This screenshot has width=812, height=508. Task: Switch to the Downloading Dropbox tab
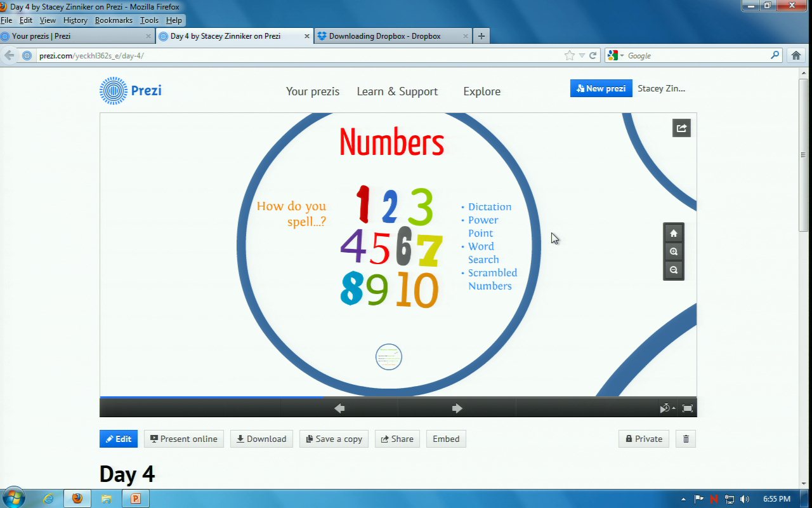[384, 36]
